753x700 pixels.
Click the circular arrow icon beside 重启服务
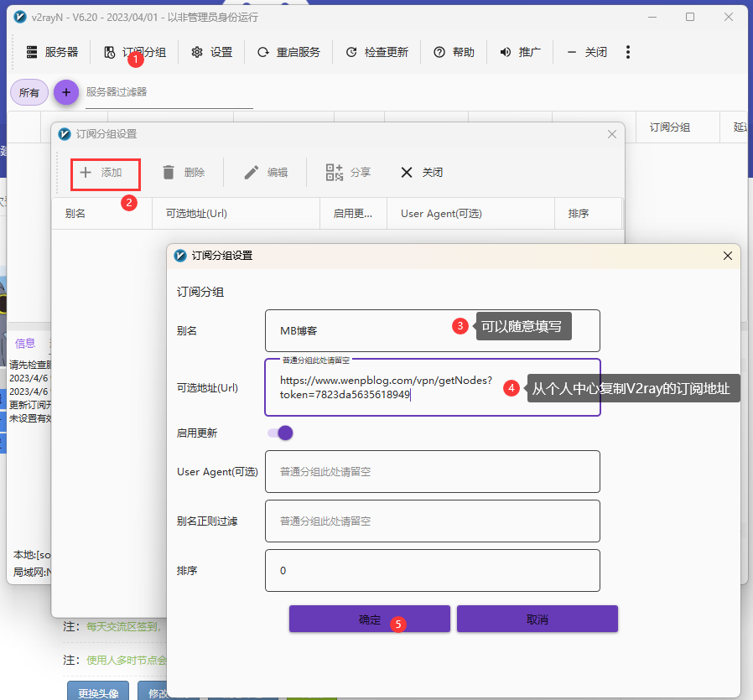pyautogui.click(x=263, y=52)
